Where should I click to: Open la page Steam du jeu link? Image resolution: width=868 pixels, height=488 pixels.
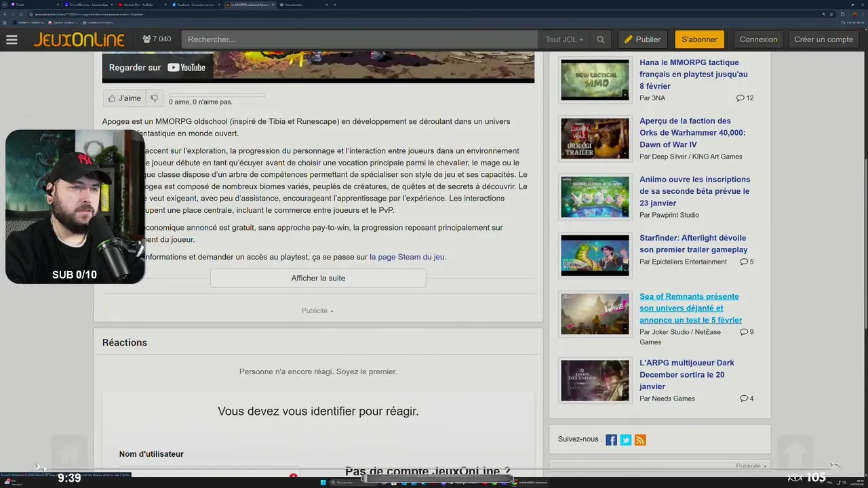pyautogui.click(x=407, y=257)
